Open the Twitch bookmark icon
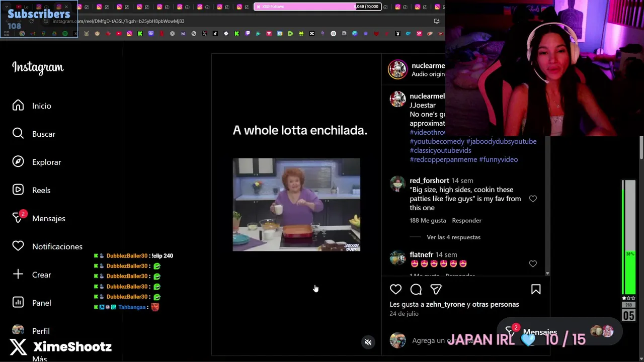This screenshot has width=644, height=362. [248, 34]
